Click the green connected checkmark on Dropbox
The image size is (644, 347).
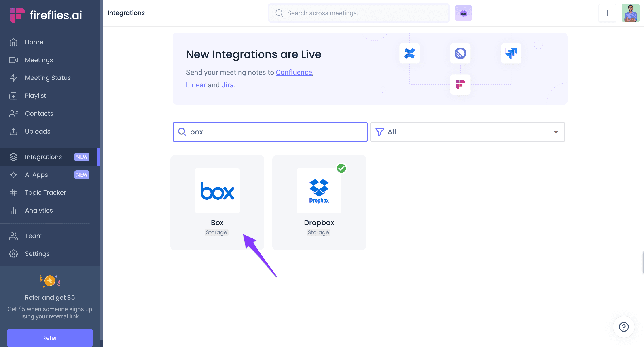tap(341, 168)
